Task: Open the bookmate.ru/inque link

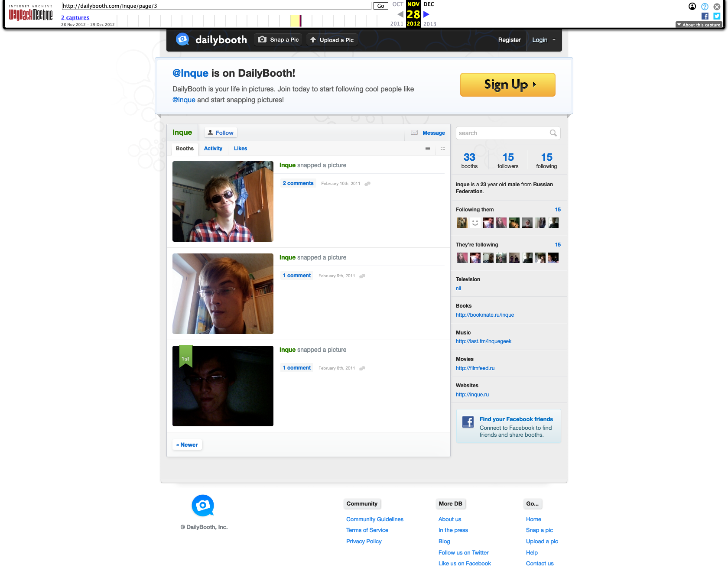Action: click(x=484, y=315)
